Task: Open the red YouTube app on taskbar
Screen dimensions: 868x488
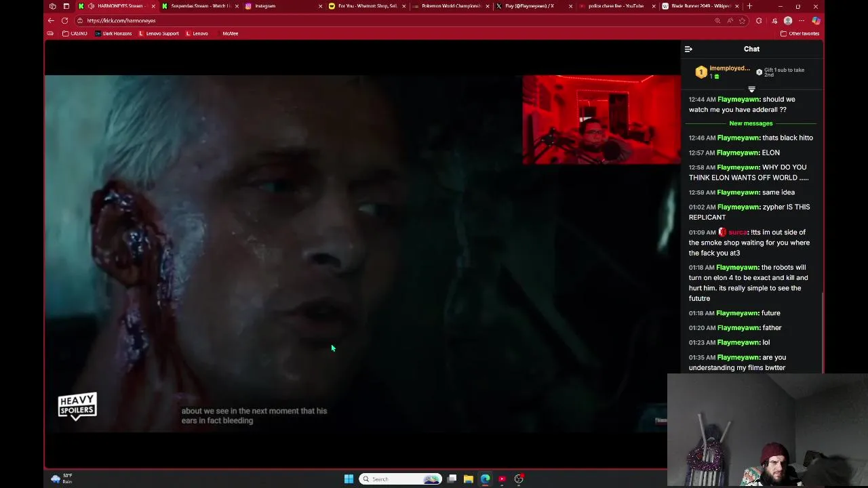Action: 502,479
